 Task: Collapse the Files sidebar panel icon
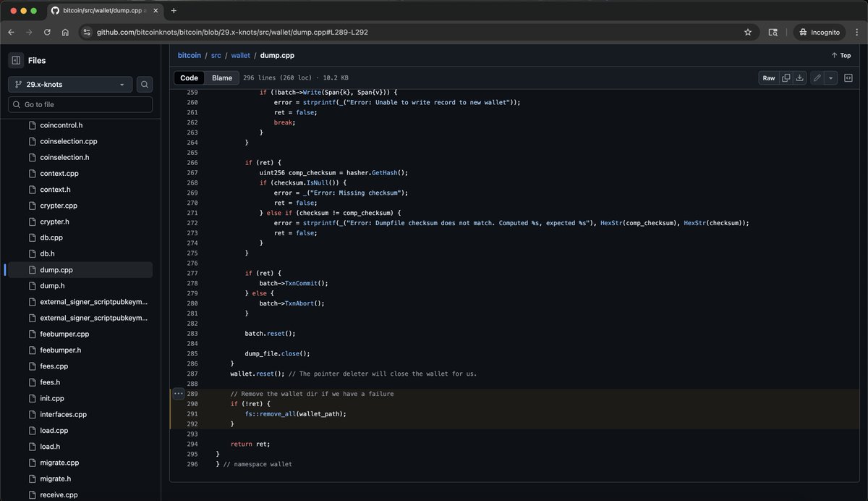(16, 59)
